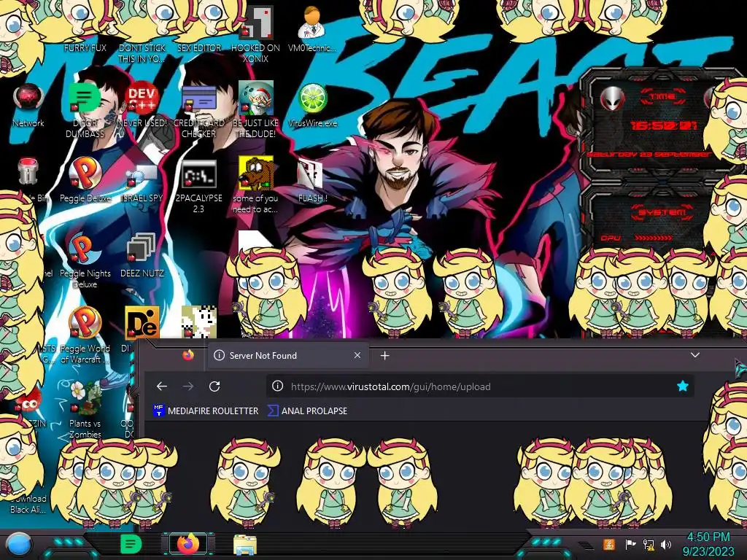Toggle the bookmark star for this page
747x560 pixels.
[x=682, y=386]
